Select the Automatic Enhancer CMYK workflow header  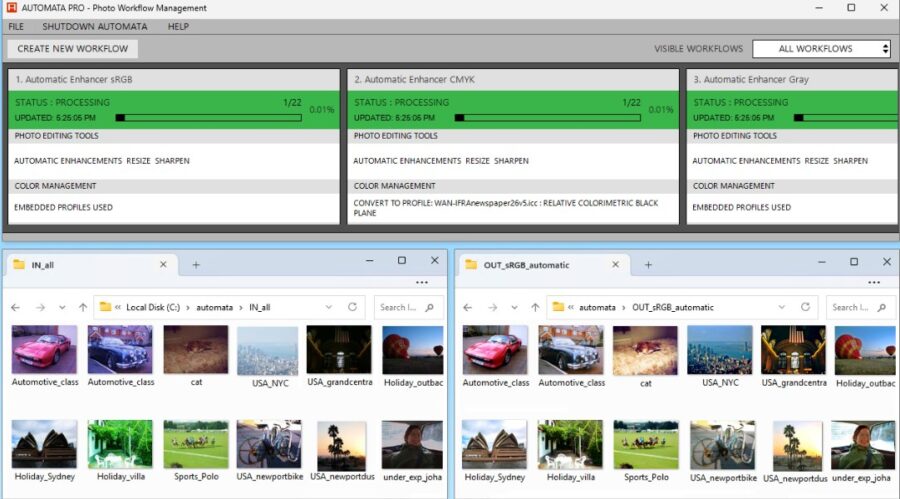(x=513, y=80)
